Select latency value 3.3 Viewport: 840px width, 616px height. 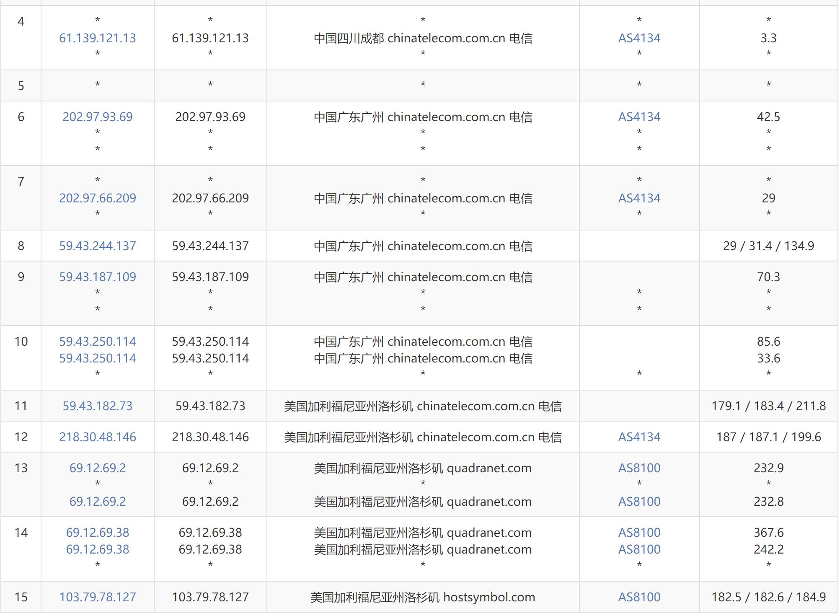point(768,38)
